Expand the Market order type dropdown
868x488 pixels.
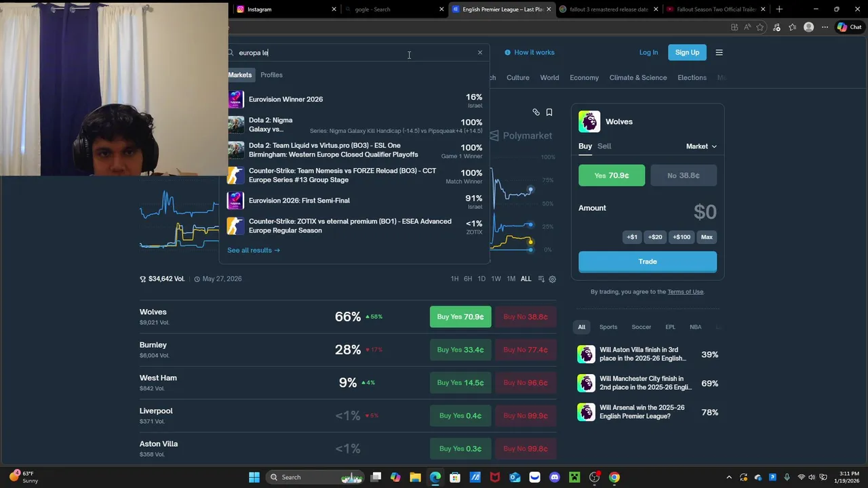click(701, 146)
